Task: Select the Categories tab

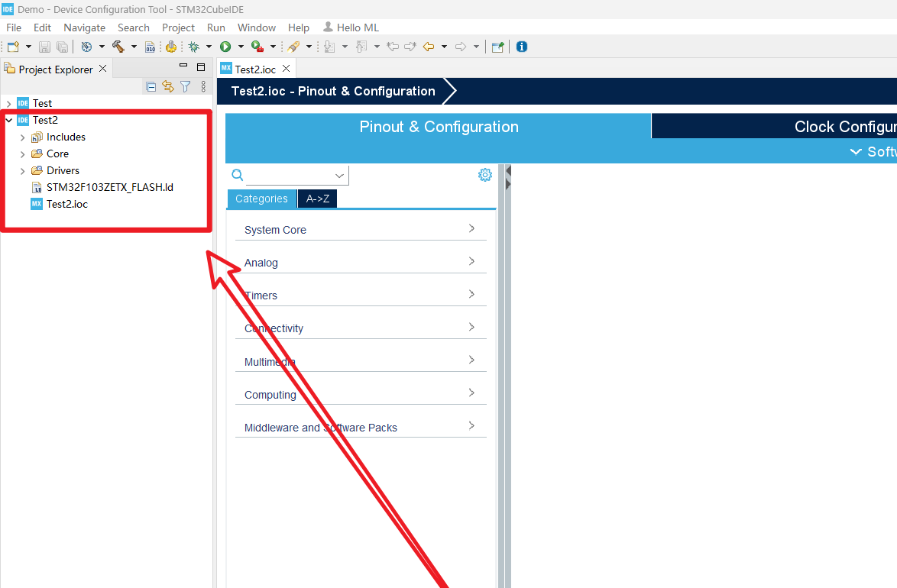Action: (261, 199)
